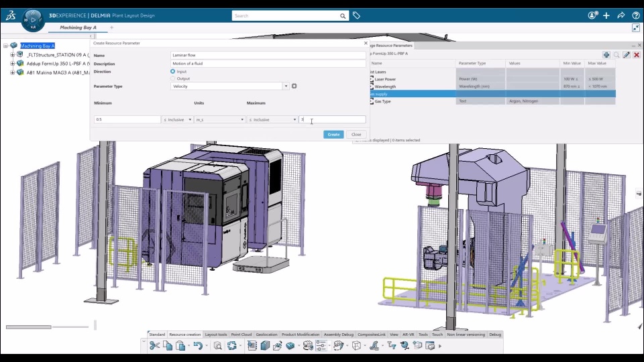Image resolution: width=644 pixels, height=362 pixels.
Task: Open the Maximum Inclusive comparison dropdown
Action: (x=272, y=119)
